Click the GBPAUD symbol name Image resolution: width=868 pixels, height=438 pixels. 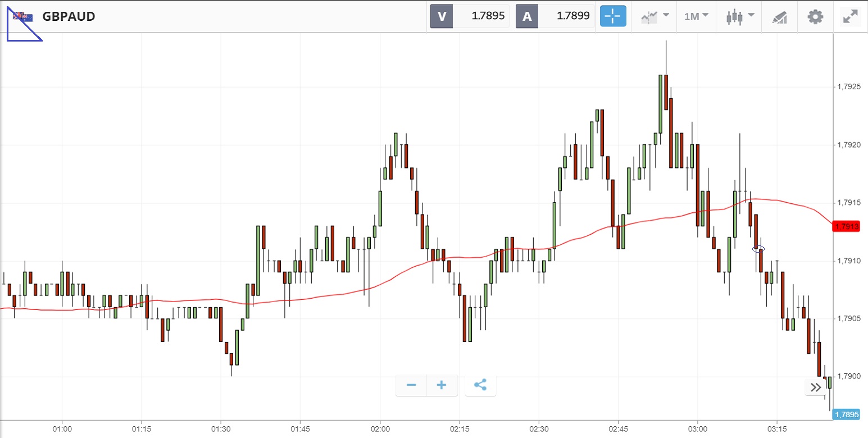pos(69,17)
